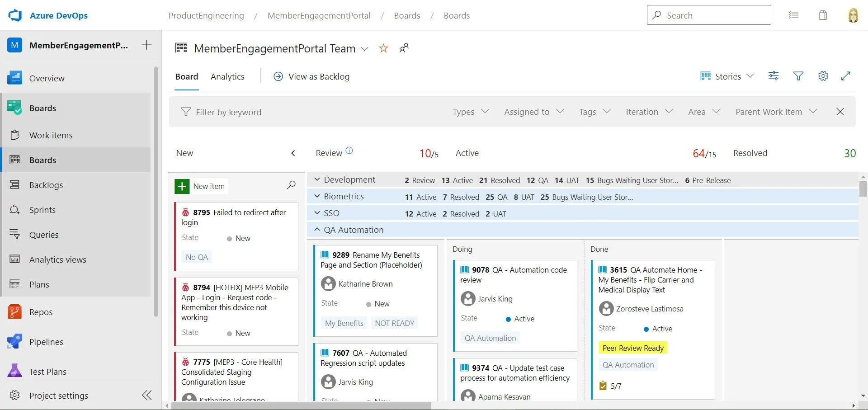Go to MemberEngagementPortal breadcrumb
The image size is (868, 410).
coord(319,15)
